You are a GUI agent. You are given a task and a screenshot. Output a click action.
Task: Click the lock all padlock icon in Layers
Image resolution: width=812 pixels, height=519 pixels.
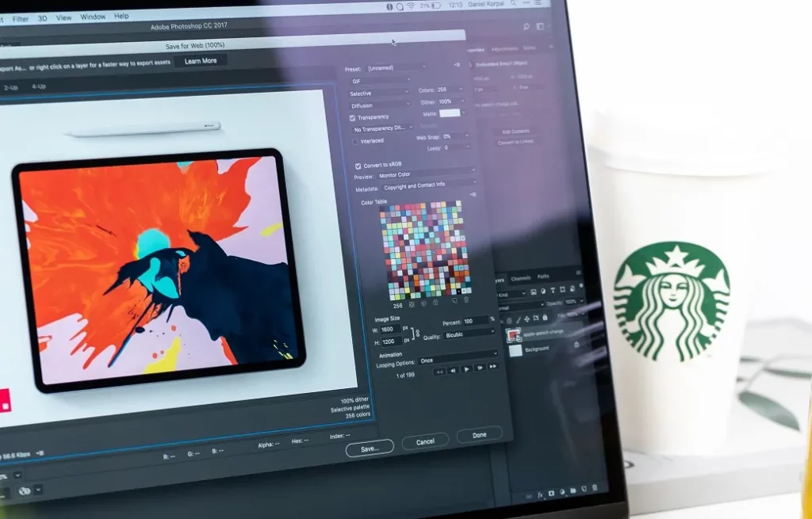click(x=545, y=318)
